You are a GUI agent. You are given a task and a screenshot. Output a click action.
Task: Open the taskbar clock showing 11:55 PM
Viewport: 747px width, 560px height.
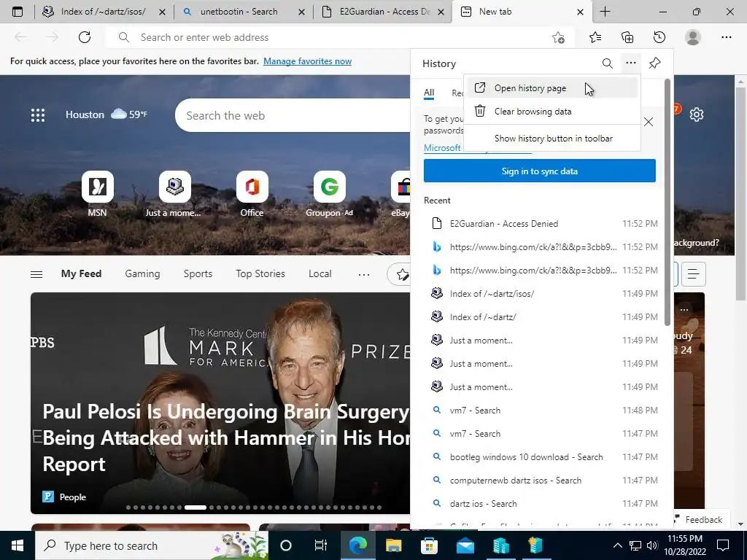(684, 545)
